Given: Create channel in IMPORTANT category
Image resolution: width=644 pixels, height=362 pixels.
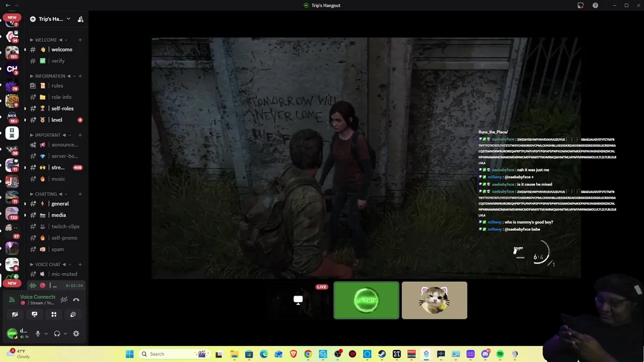Looking at the screenshot, I should [x=80, y=135].
